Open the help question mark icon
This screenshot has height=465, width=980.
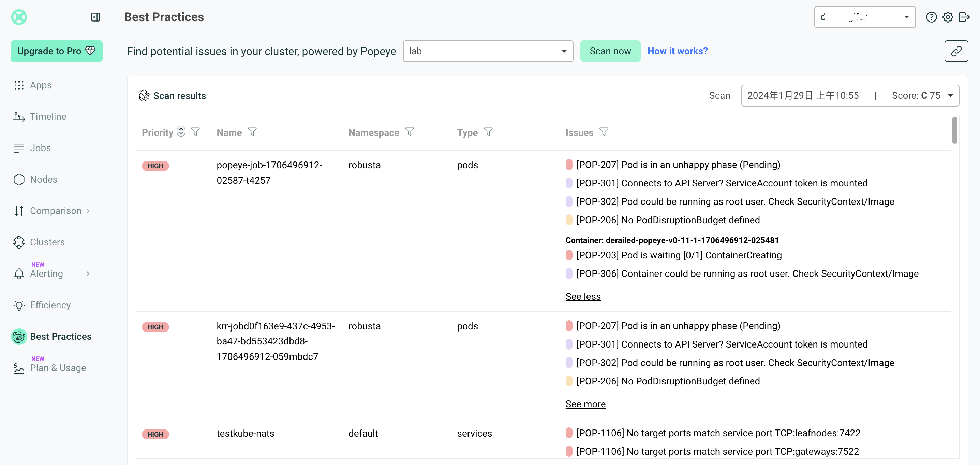click(x=931, y=17)
